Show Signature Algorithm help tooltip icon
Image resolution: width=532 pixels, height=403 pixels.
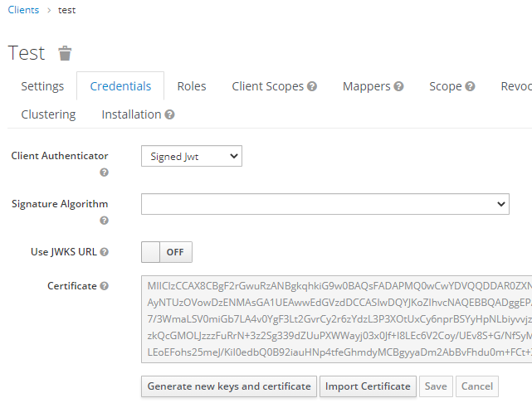105,221
